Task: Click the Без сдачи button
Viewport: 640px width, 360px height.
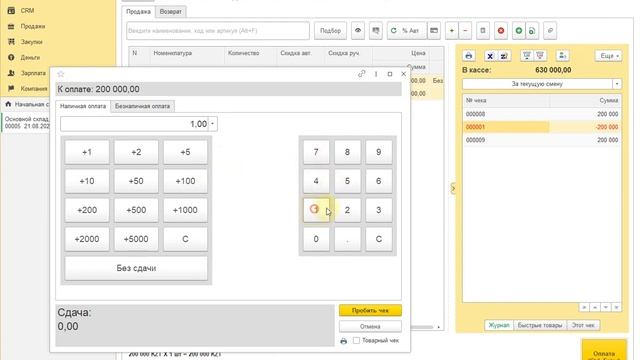Action: (x=136, y=268)
